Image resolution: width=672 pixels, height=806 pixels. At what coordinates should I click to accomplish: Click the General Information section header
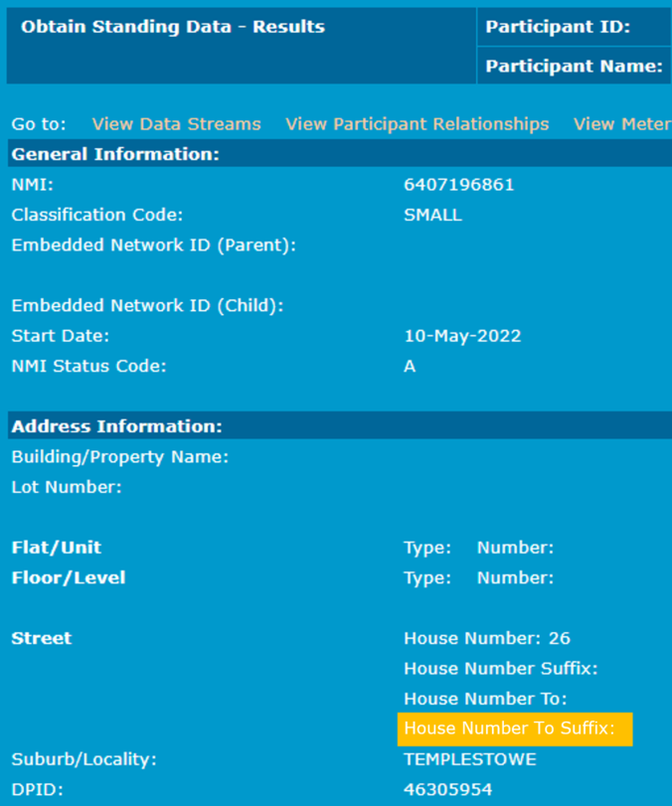point(115,154)
